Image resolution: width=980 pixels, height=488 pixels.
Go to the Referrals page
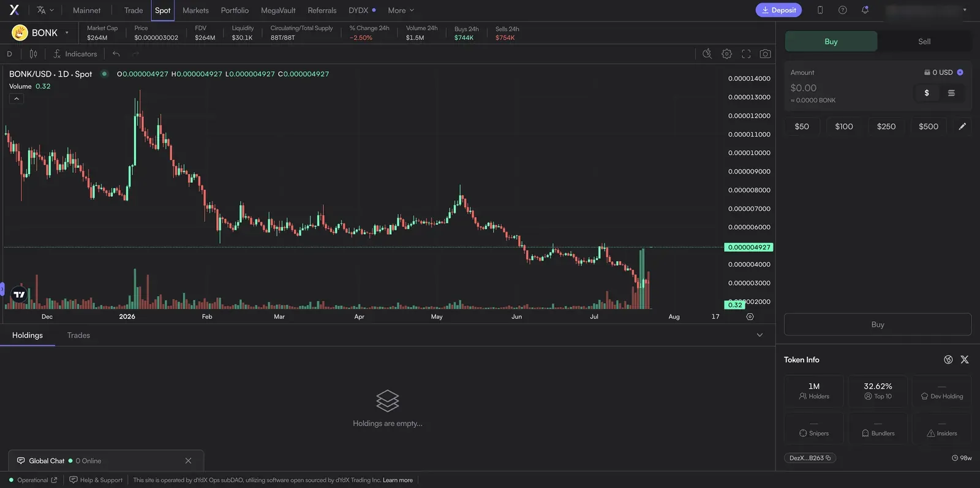pyautogui.click(x=322, y=10)
